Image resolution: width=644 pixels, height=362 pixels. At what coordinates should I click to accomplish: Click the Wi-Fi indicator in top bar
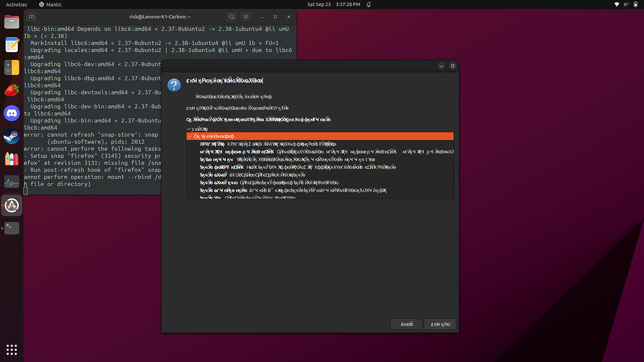pyautogui.click(x=617, y=4)
